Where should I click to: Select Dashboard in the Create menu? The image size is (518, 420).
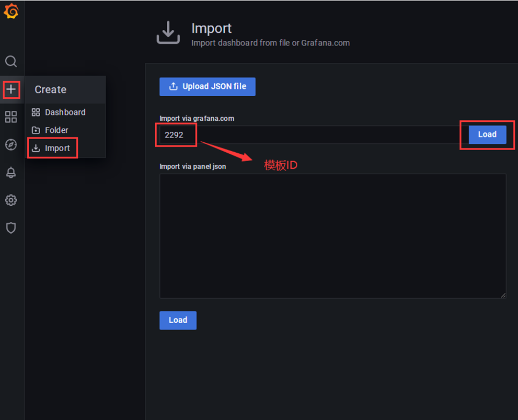[59, 112]
